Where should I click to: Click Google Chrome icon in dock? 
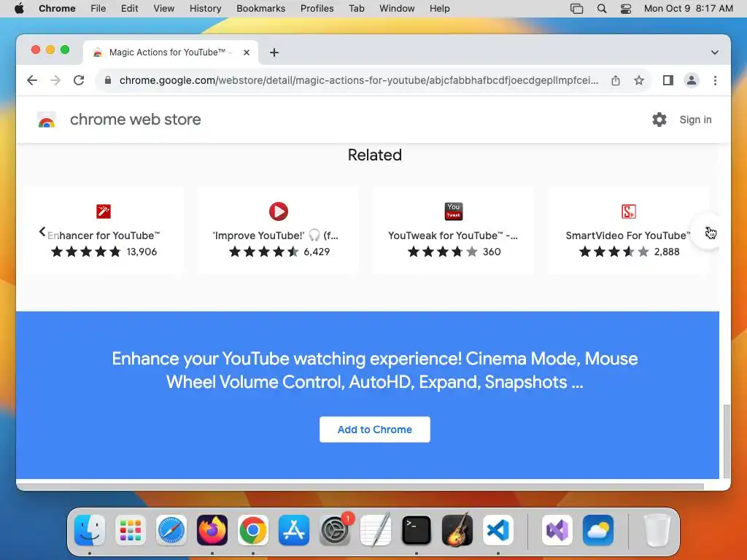tap(253, 530)
